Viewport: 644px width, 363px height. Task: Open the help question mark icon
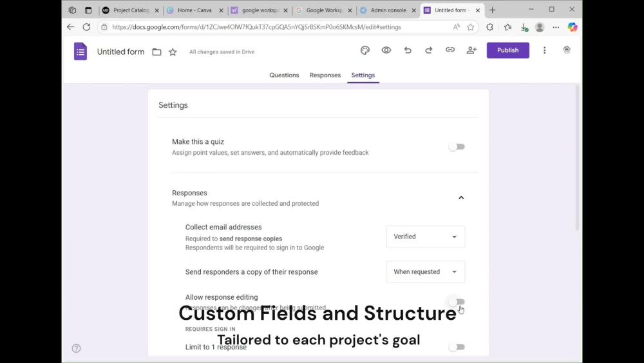click(x=77, y=348)
